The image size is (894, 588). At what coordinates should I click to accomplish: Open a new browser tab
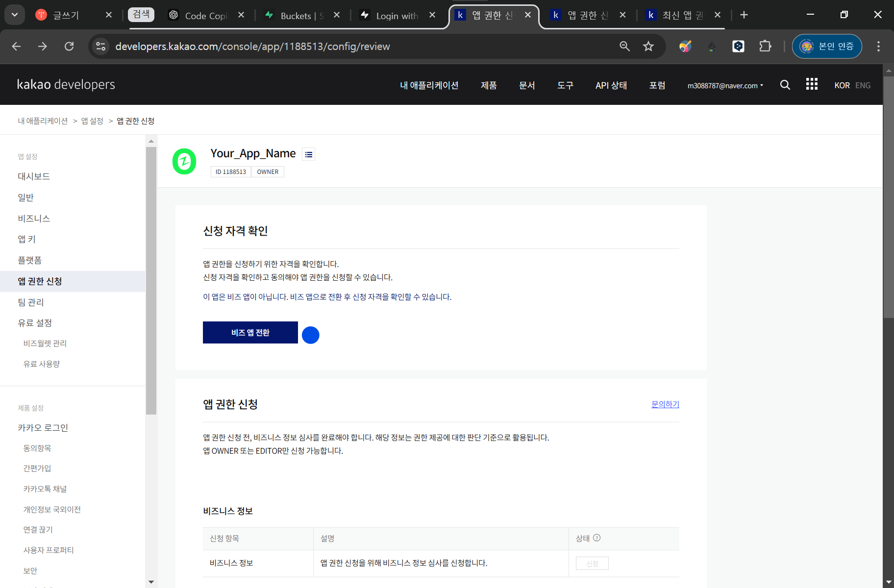point(744,15)
